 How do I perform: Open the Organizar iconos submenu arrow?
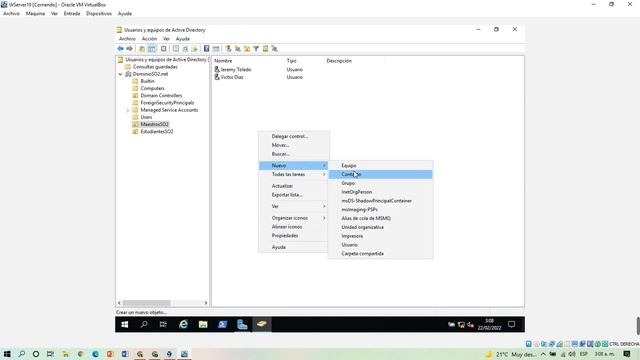click(x=324, y=218)
